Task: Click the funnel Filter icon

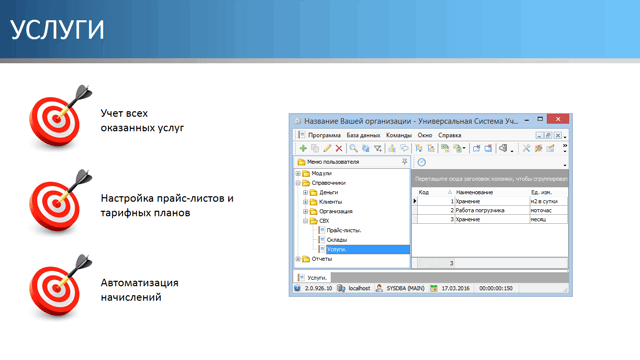Action: 378,149
